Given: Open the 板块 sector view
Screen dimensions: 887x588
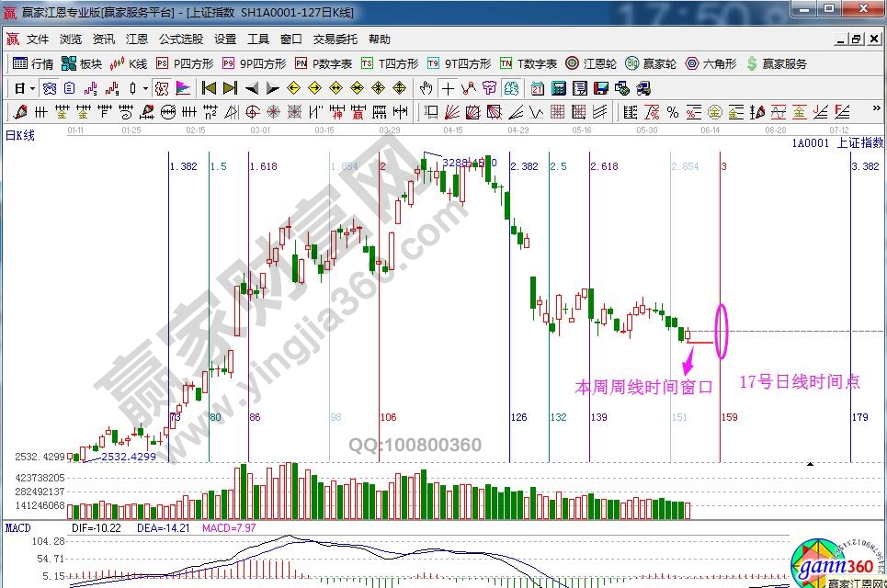Looking at the screenshot, I should (82, 63).
